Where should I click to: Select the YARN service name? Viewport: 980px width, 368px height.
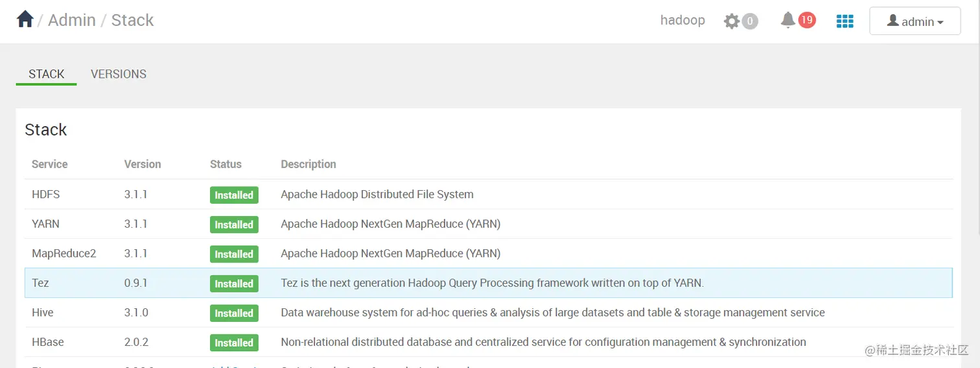click(45, 224)
